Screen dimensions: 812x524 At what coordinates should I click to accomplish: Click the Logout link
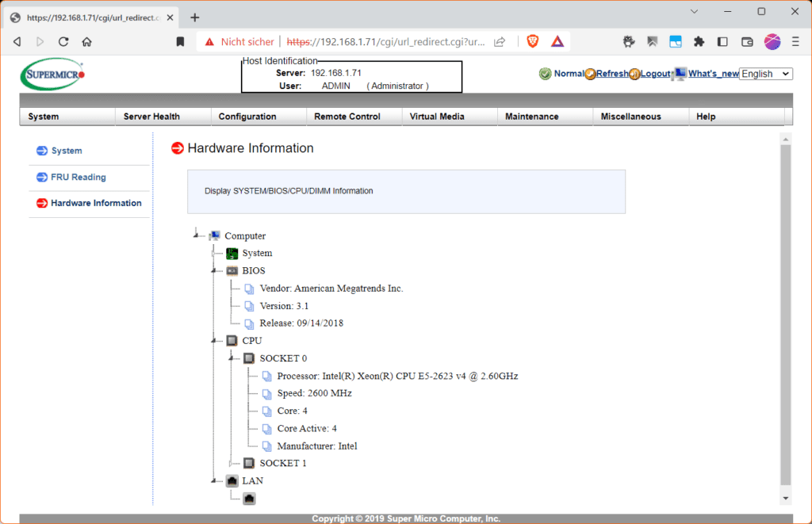coord(656,74)
